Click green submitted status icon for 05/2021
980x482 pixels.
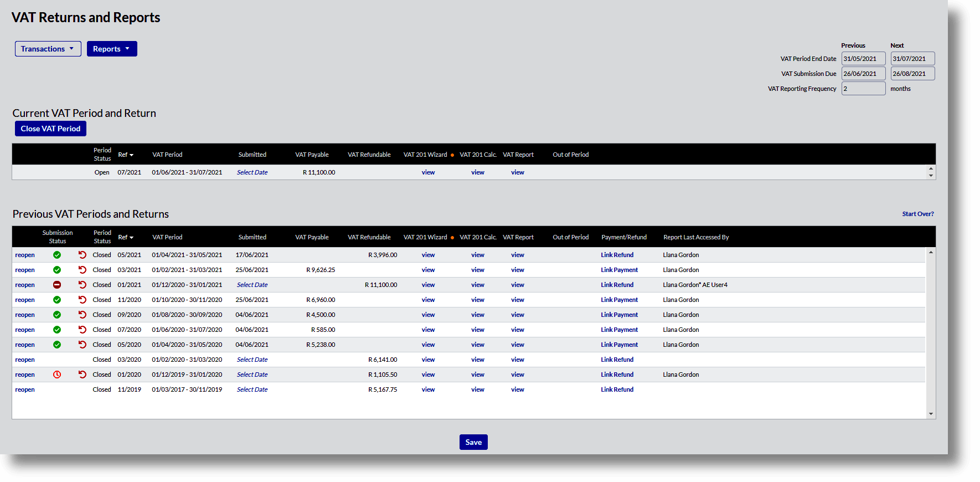(x=57, y=255)
